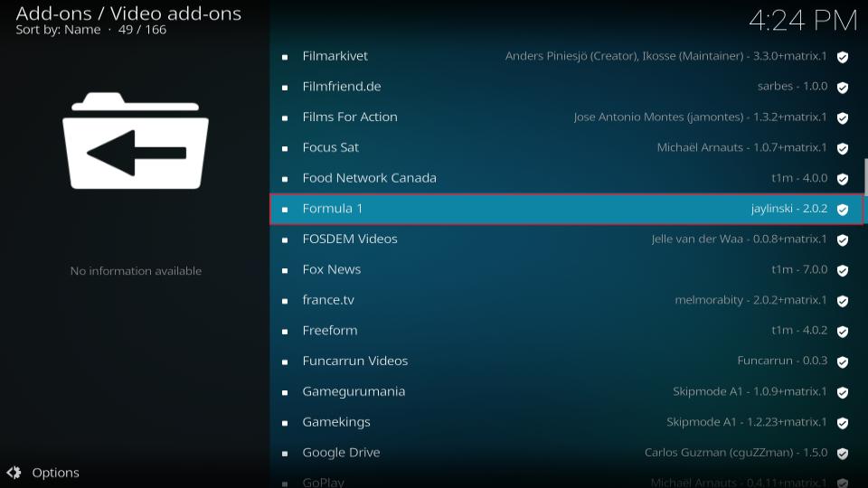
Task: Click the bullet icon beside Google Drive
Action: tap(285, 453)
